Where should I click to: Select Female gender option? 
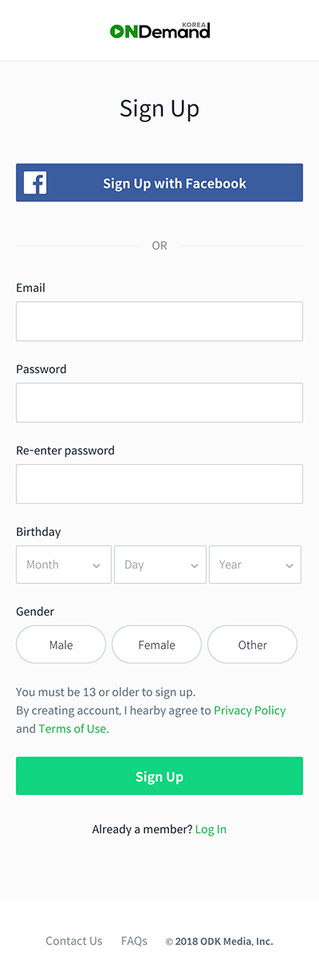pyautogui.click(x=156, y=645)
